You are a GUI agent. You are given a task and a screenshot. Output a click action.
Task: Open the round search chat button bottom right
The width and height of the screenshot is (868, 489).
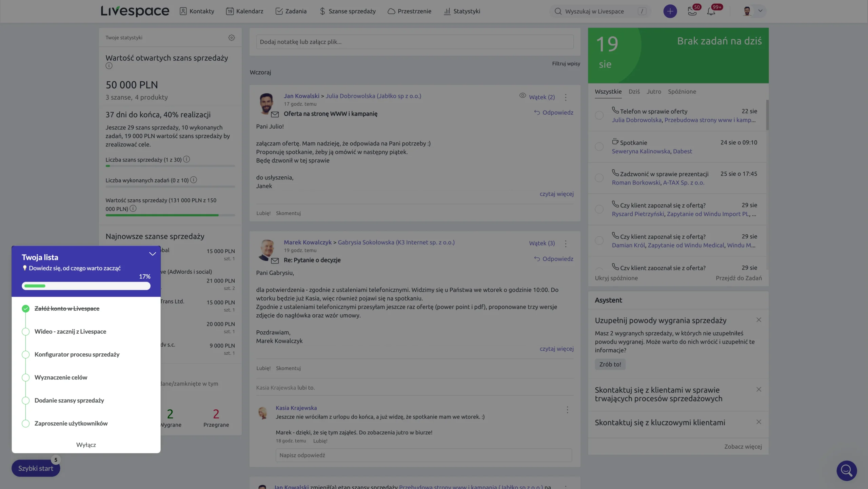847,470
